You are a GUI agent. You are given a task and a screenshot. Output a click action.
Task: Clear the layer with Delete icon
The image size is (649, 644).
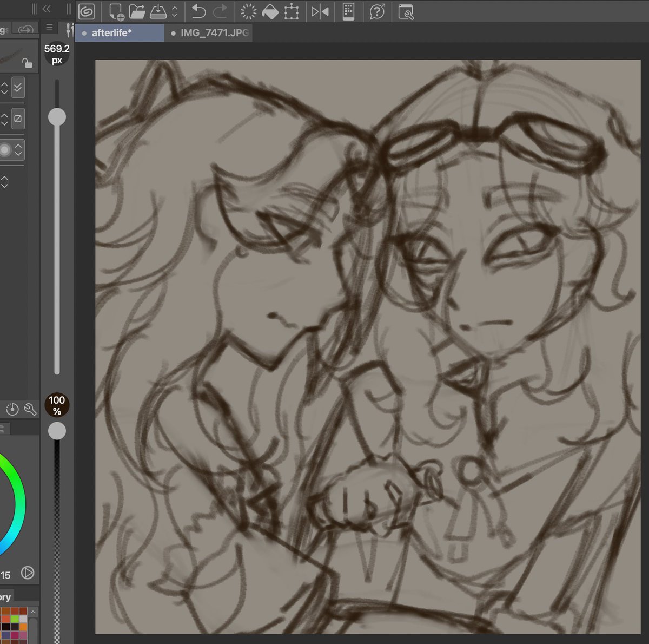tap(249, 11)
